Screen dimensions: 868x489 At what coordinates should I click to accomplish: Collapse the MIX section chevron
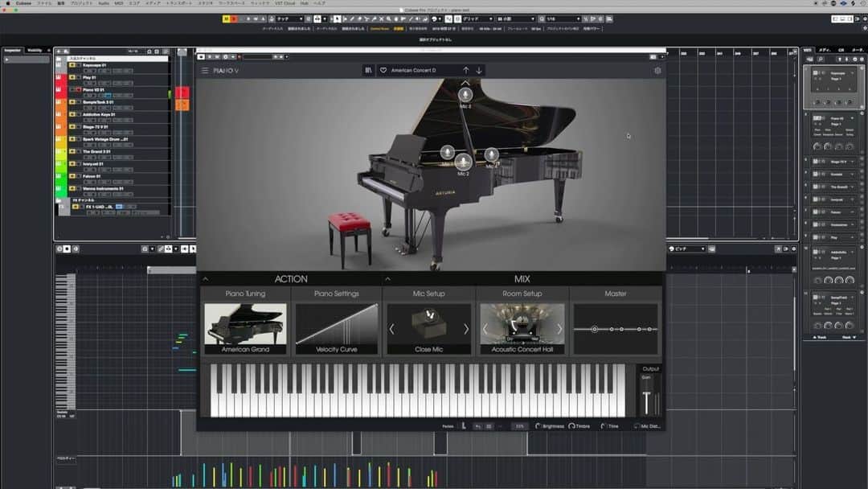click(387, 279)
